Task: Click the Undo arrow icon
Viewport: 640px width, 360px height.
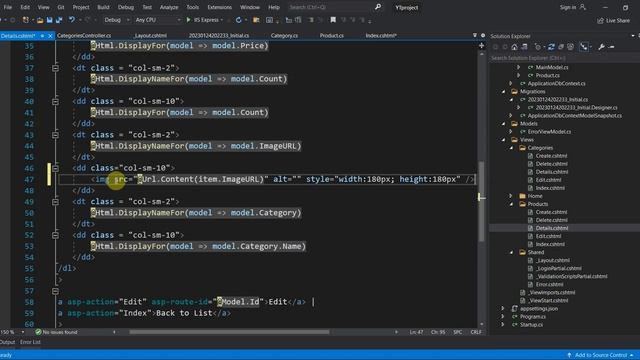Action: [x=72, y=20]
